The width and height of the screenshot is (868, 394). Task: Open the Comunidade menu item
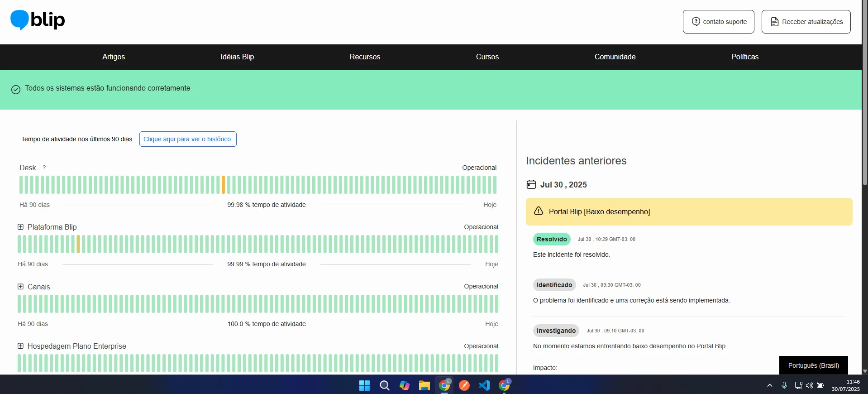[x=615, y=57]
